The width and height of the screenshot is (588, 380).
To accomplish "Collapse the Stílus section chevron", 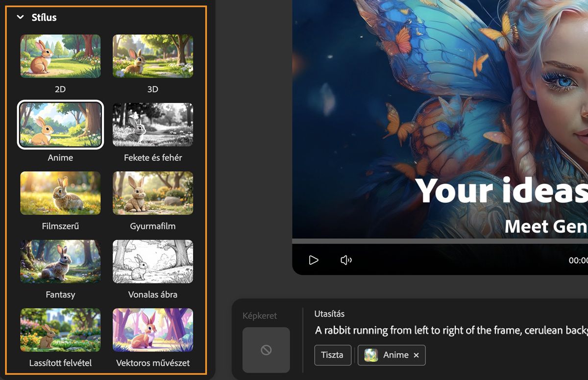I will (x=20, y=17).
